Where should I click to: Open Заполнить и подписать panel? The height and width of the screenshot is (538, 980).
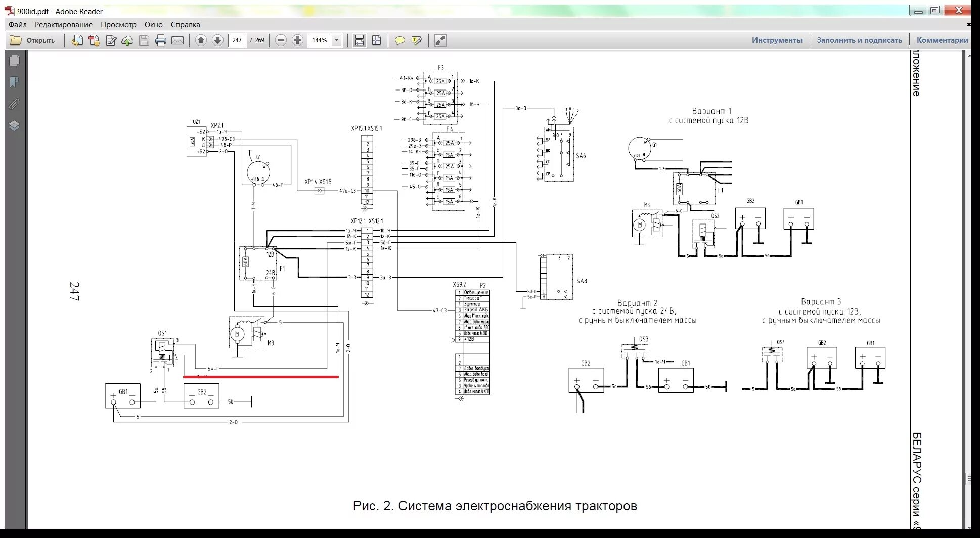coord(859,40)
